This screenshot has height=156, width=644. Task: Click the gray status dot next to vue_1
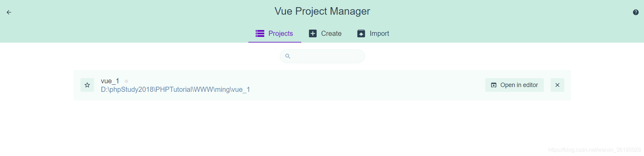[x=126, y=81]
